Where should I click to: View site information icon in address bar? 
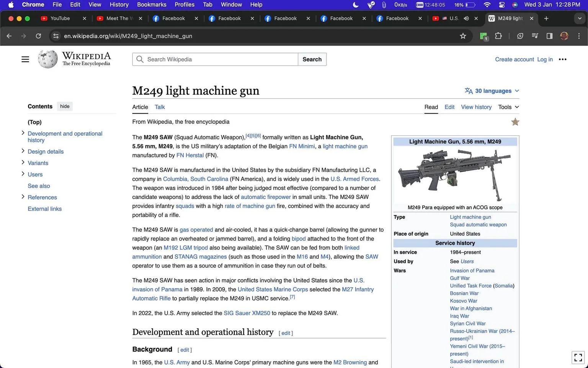56,36
